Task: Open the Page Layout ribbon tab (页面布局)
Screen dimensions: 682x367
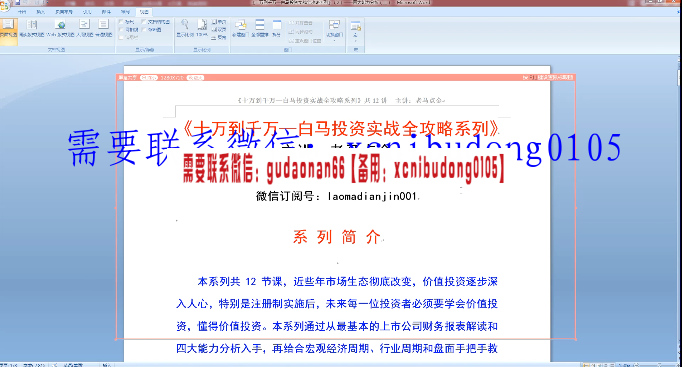Action: [x=64, y=12]
